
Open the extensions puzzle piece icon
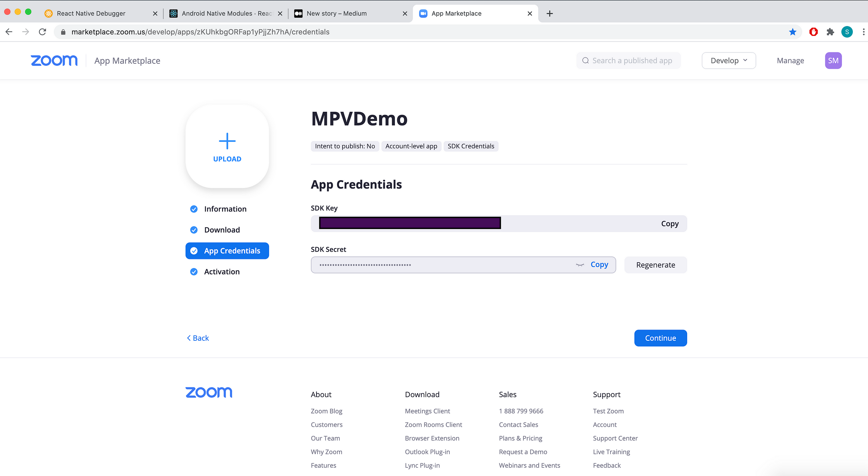pos(830,32)
